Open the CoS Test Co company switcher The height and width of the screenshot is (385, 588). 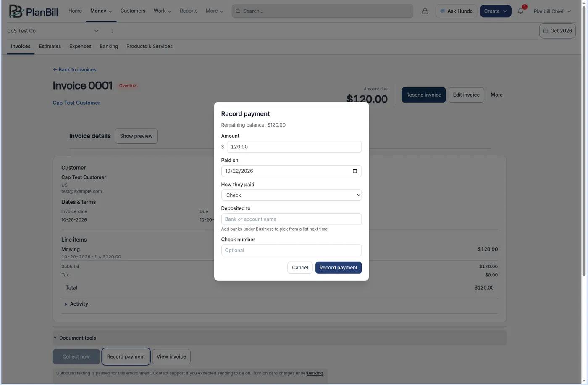coord(53,31)
